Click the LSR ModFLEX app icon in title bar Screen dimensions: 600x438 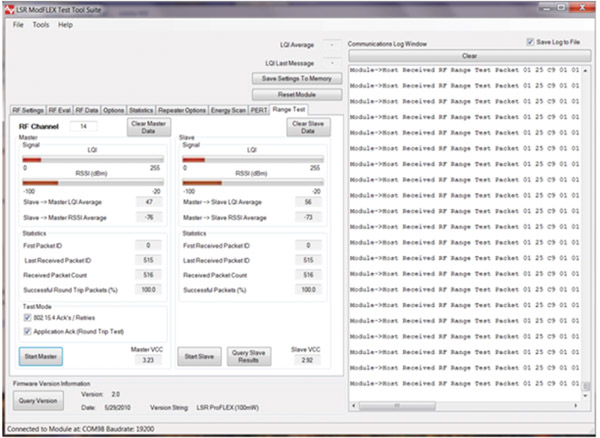[x=9, y=10]
